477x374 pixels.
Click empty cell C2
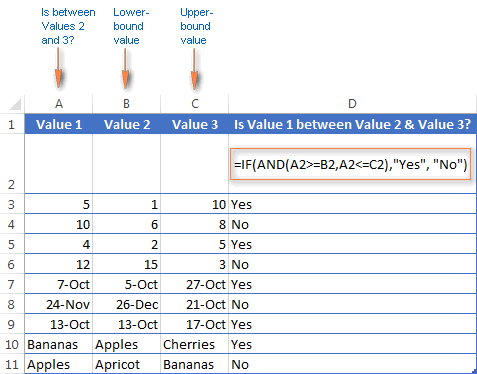coord(195,164)
